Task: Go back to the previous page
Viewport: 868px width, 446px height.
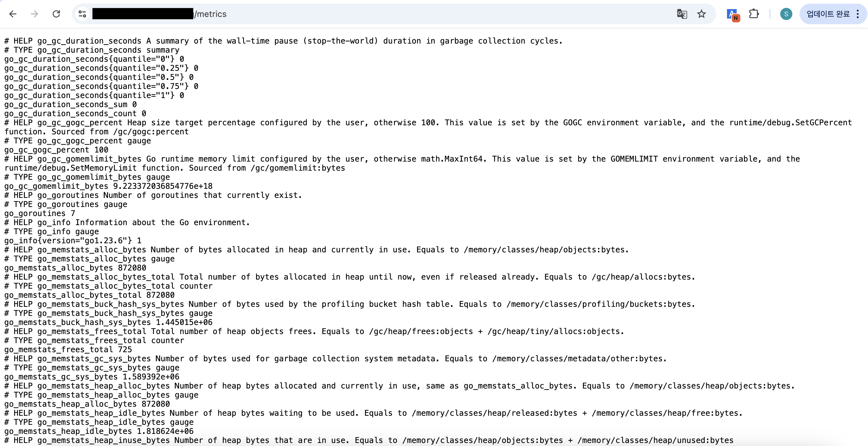Action: tap(13, 14)
